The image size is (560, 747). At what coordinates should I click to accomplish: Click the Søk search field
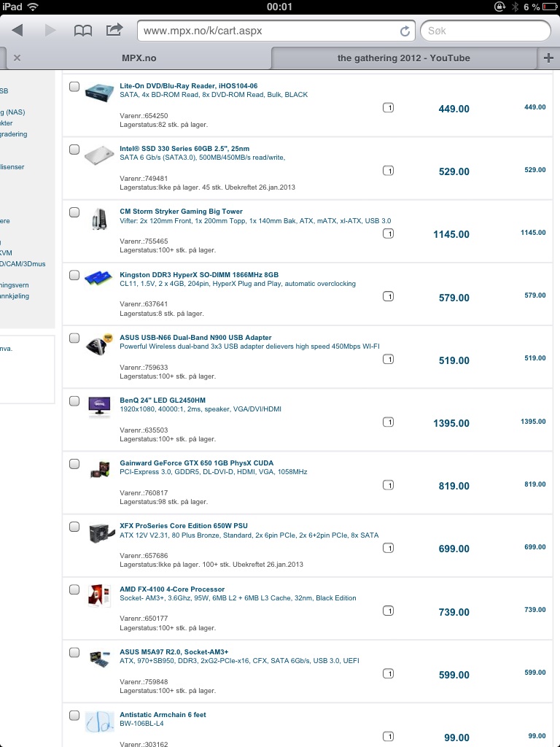[485, 31]
